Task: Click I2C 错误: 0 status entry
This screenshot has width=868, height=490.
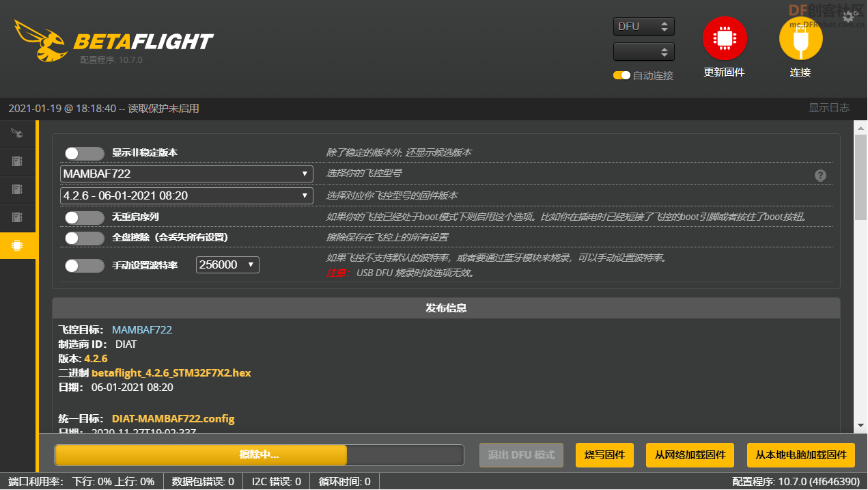Action: click(277, 482)
